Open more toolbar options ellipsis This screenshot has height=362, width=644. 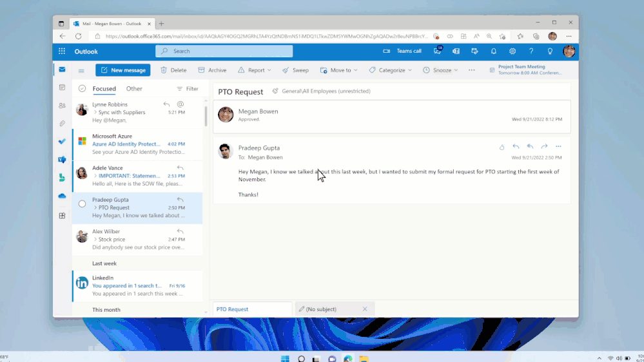click(x=471, y=70)
